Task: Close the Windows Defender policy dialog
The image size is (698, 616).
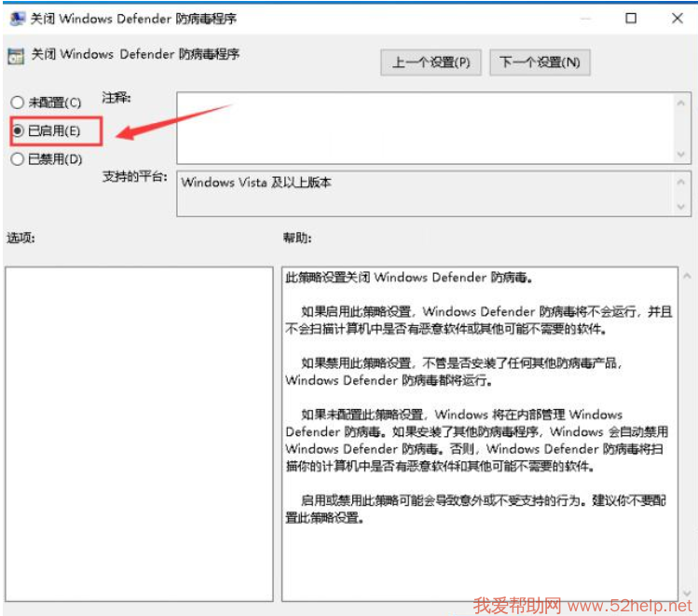Action: point(677,18)
